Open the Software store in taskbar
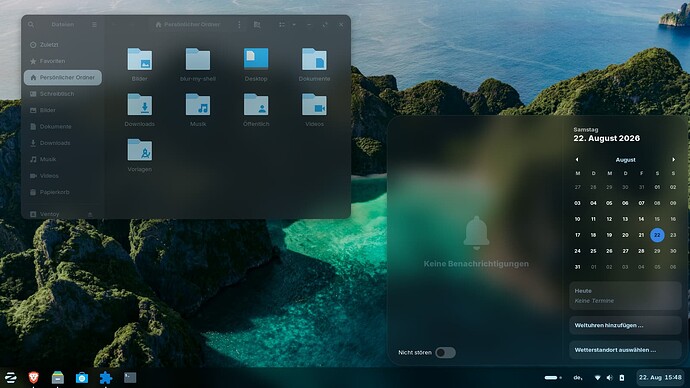This screenshot has height=388, width=690. (x=82, y=377)
